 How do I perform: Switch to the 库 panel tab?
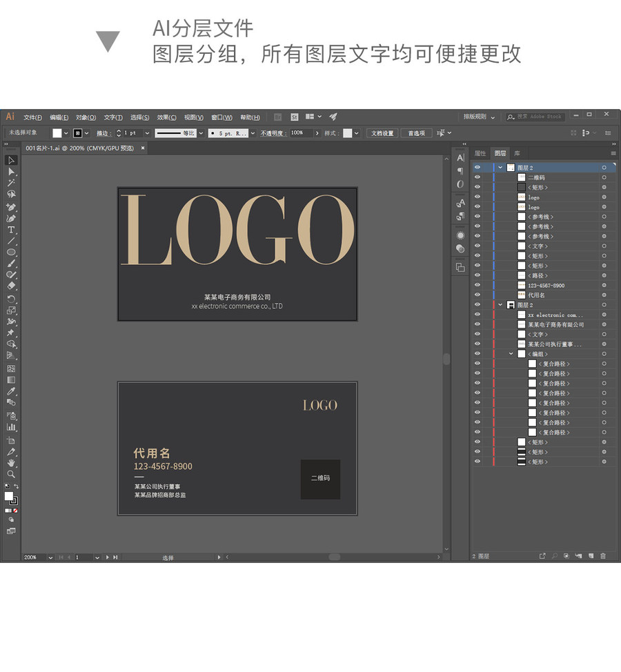tap(517, 153)
